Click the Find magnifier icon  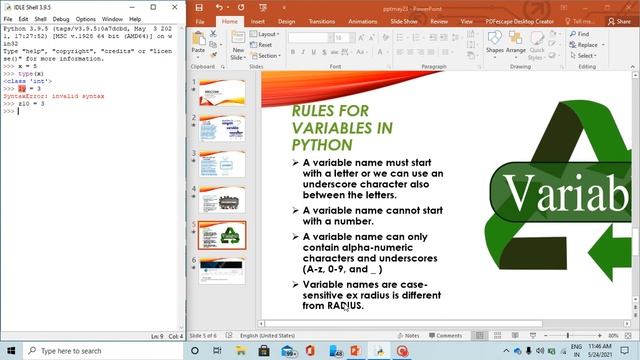(573, 34)
